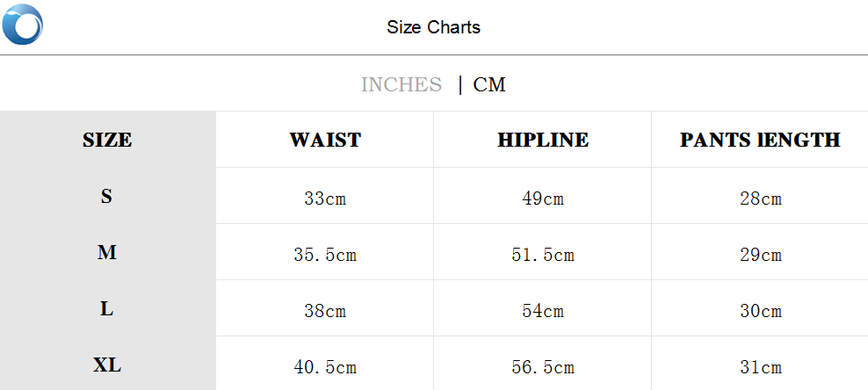Click the M size row label

[107, 253]
